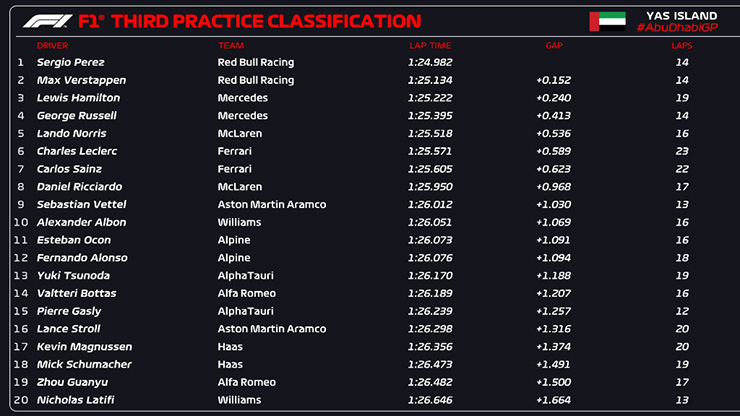Click Sebastian Vettel's Aston Martin Aramco team
Image resolution: width=740 pixels, height=416 pixels.
tap(272, 204)
